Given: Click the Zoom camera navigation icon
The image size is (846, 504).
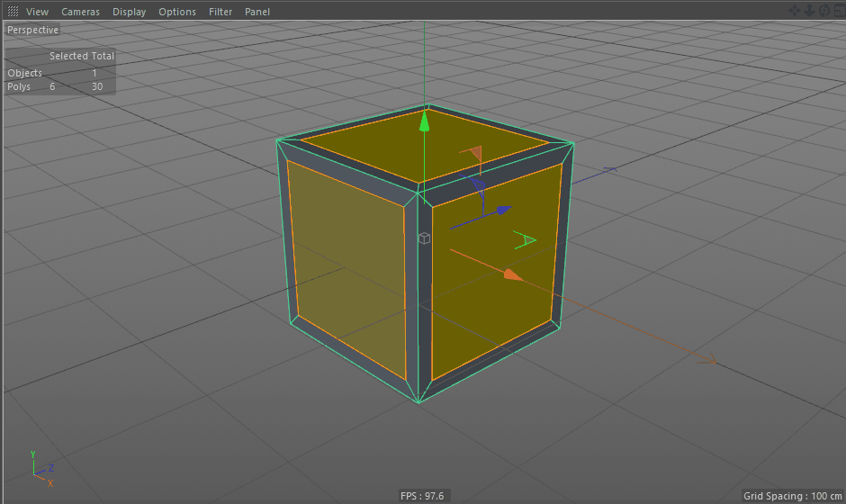Looking at the screenshot, I should click(x=809, y=10).
